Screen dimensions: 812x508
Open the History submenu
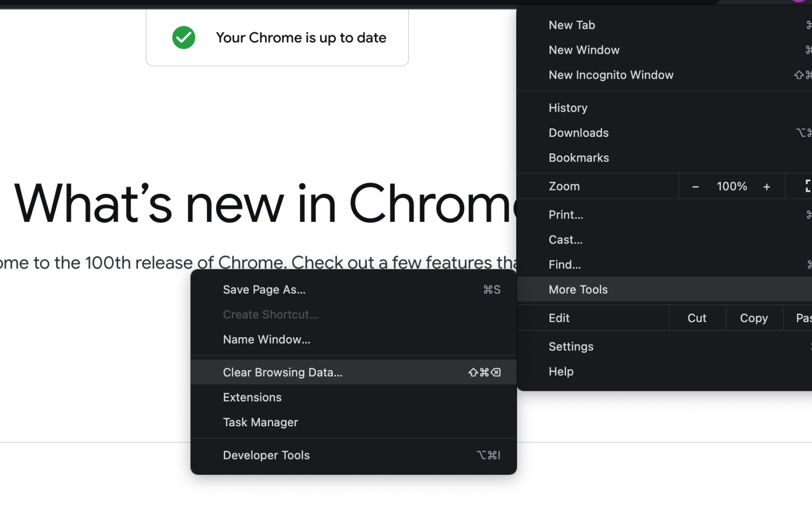tap(664, 108)
